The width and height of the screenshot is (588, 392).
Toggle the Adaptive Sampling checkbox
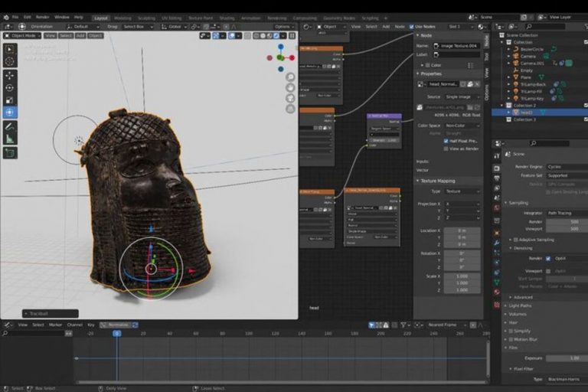click(x=515, y=240)
